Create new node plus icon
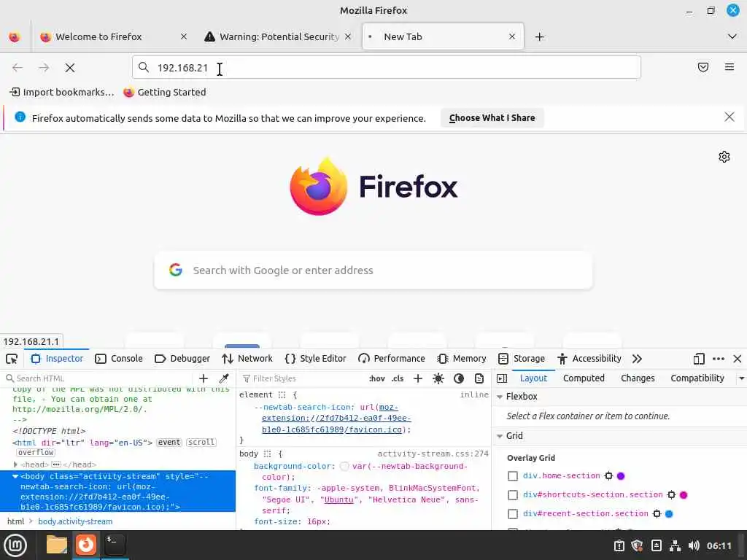Screen dimensions: 747x560 [204, 378]
